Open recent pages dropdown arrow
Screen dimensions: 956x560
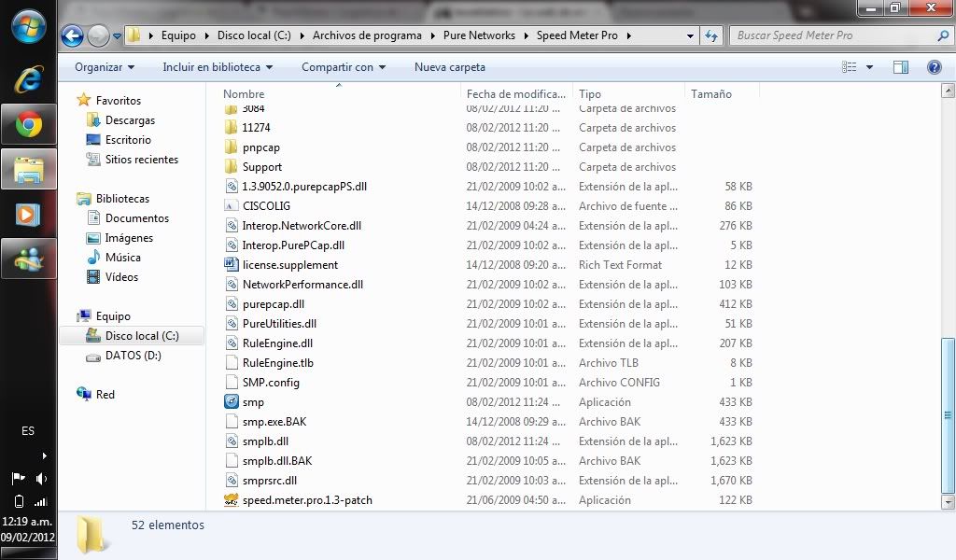117,36
